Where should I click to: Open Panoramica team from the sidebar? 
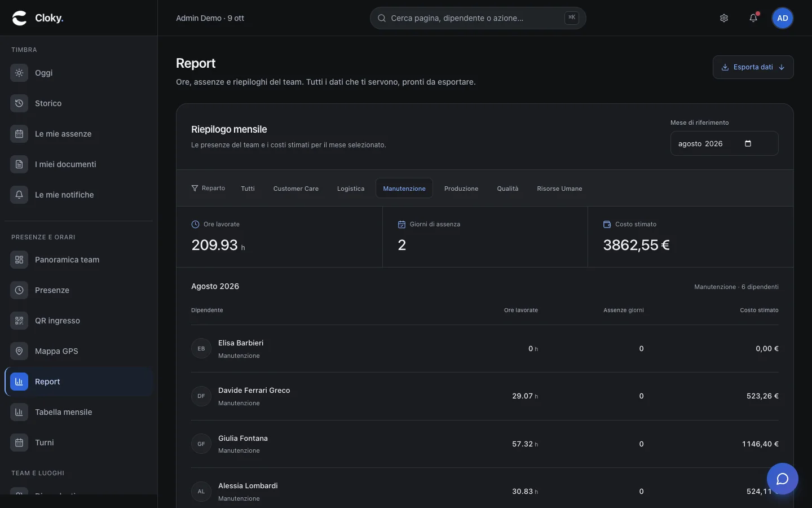79,260
